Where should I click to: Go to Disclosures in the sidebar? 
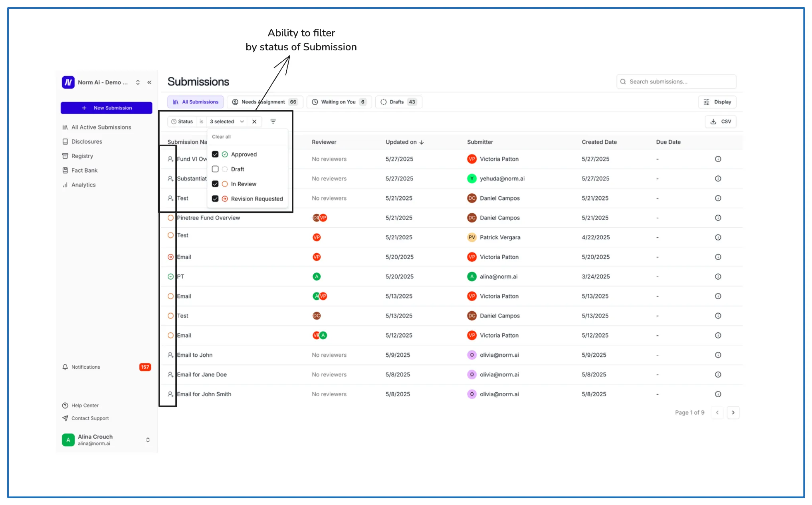[87, 141]
